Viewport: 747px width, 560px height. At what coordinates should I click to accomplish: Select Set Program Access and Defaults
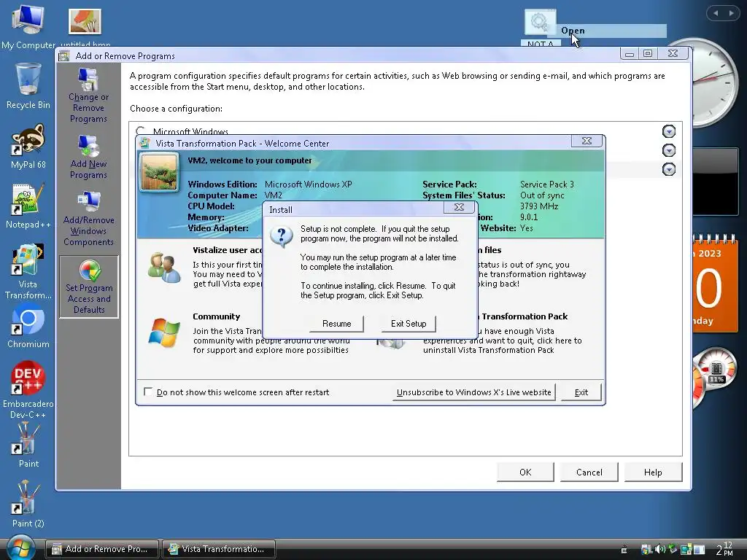(x=89, y=287)
